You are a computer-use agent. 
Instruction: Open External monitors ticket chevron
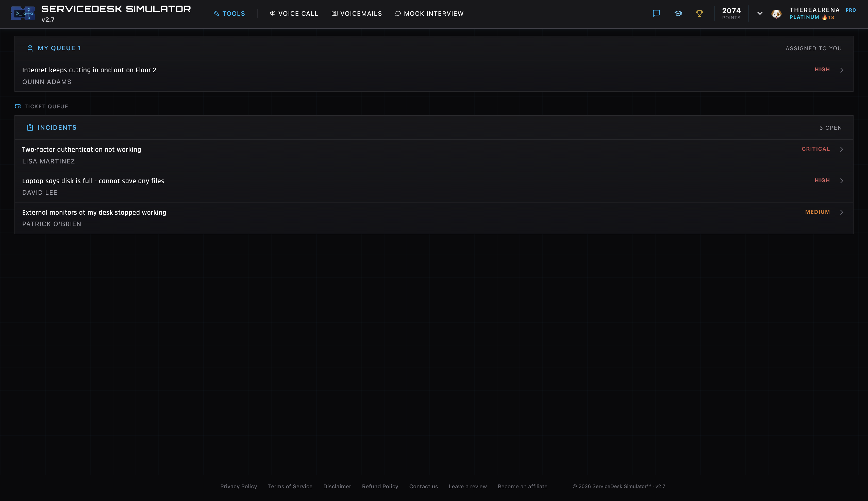pos(841,212)
